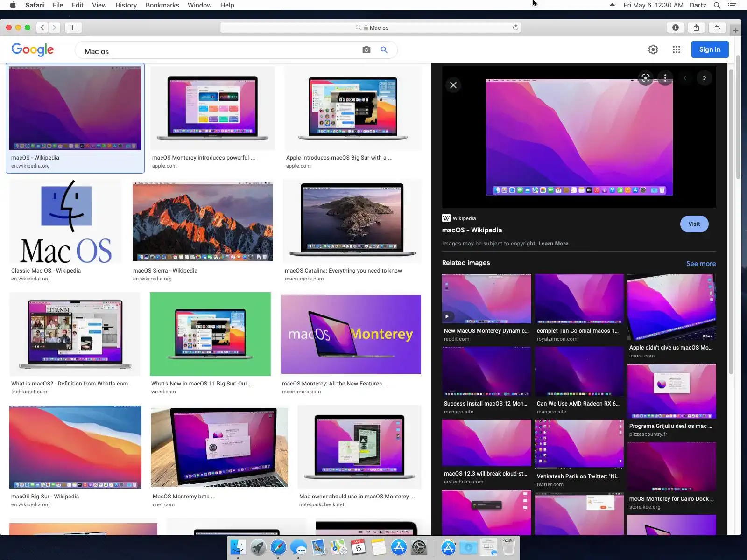Search the preview image with Google Lens
747x560 pixels.
[x=646, y=78]
